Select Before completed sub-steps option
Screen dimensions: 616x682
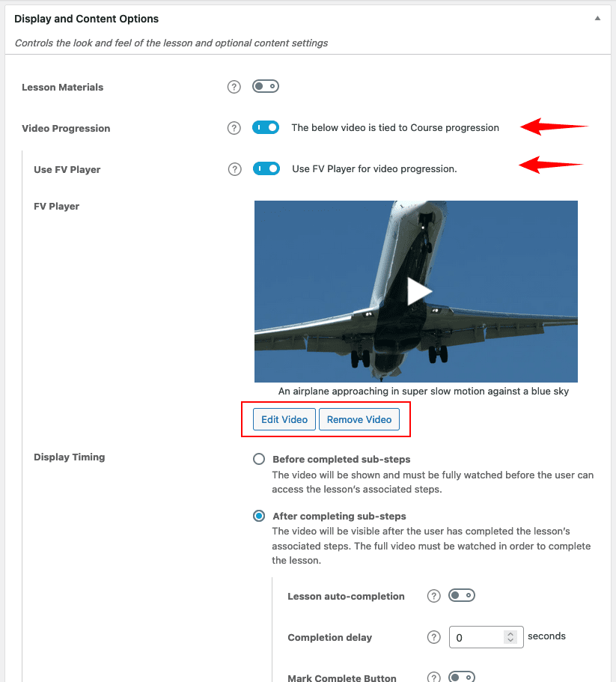pos(259,459)
